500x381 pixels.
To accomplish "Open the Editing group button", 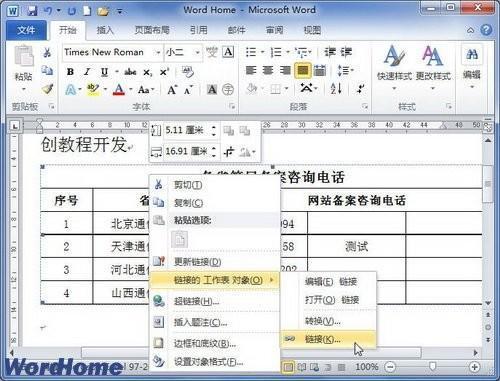I will coord(472,67).
